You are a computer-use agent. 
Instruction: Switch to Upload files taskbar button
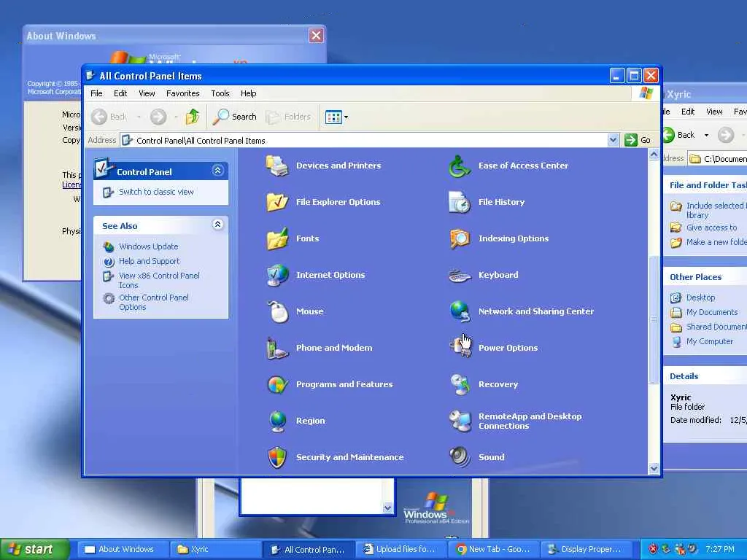[401, 549]
